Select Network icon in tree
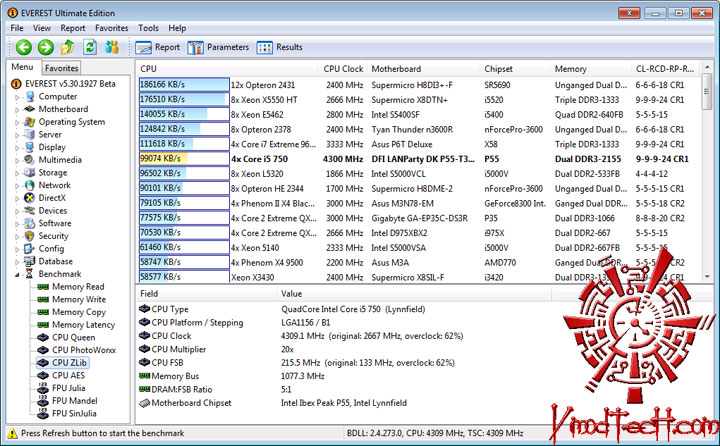 pyautogui.click(x=30, y=185)
